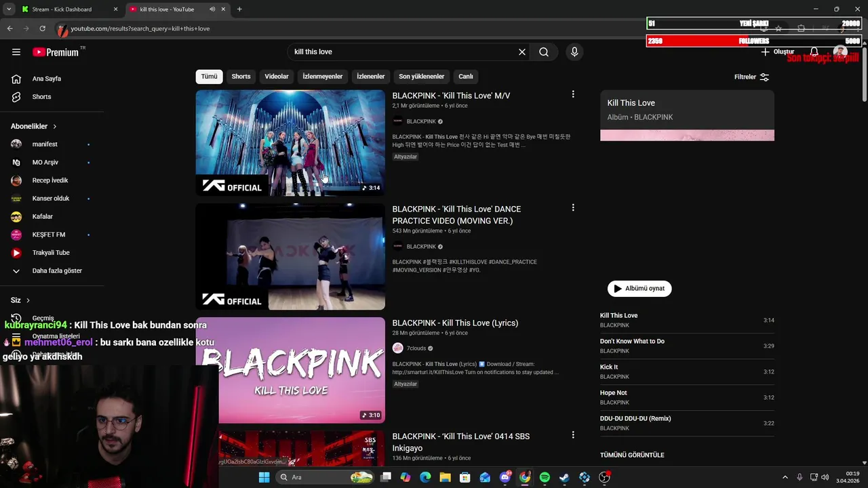This screenshot has height=488, width=868.
Task: Play album track Kick It
Action: [687, 371]
